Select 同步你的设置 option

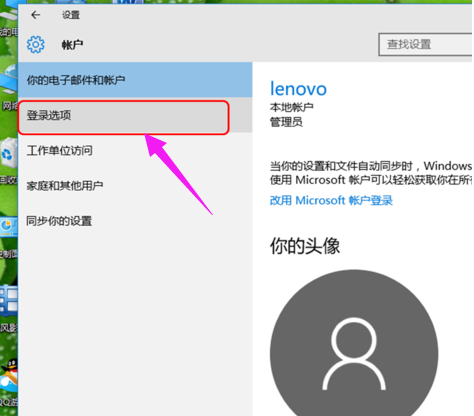point(135,221)
